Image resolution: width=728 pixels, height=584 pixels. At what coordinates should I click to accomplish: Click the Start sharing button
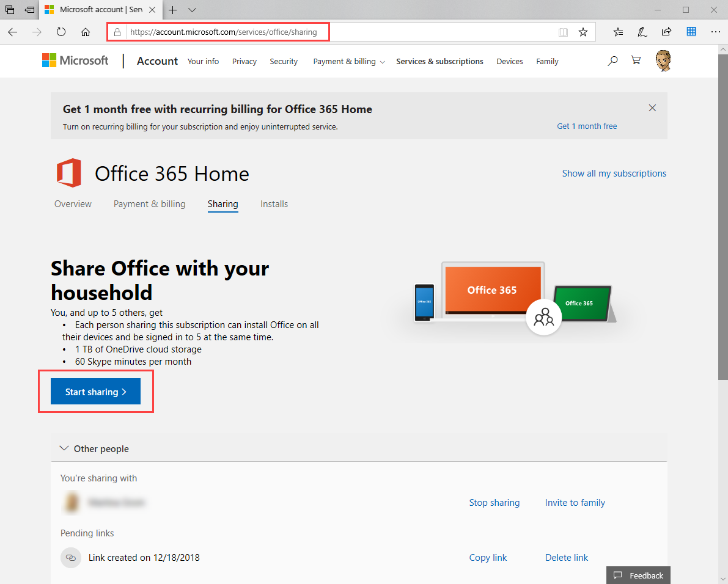click(95, 391)
